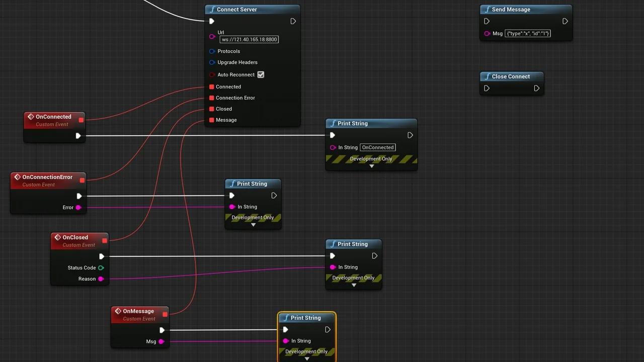Click the Reason output pin on OnClosed
The width and height of the screenshot is (644, 362).
(x=101, y=279)
